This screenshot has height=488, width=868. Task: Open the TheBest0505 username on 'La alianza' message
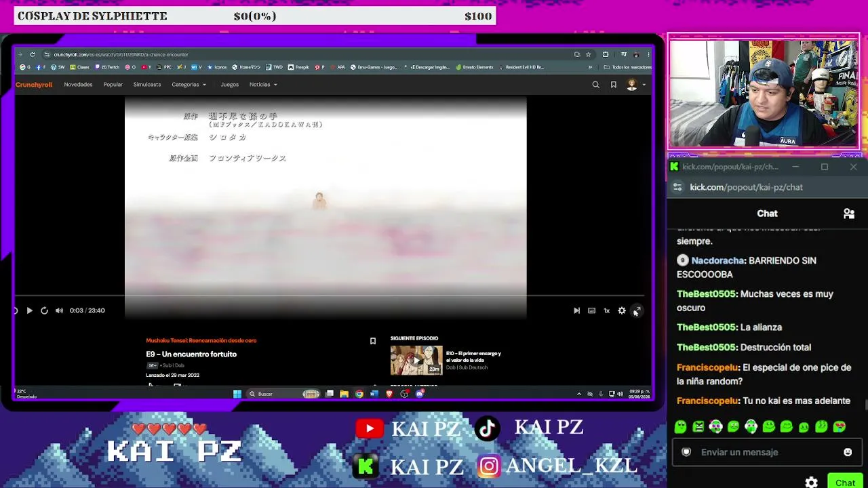tap(707, 327)
